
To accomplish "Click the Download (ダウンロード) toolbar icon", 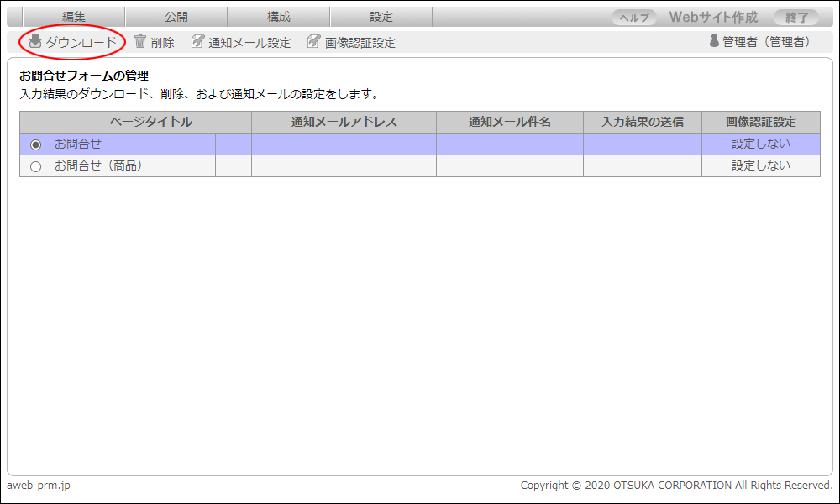I will click(x=35, y=42).
